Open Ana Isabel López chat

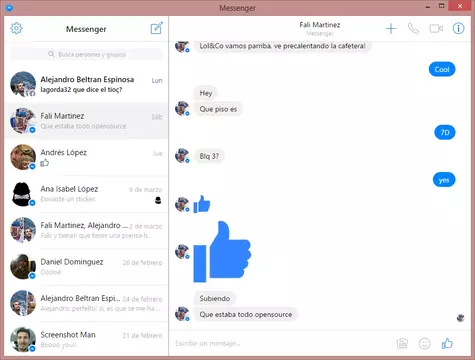86,194
